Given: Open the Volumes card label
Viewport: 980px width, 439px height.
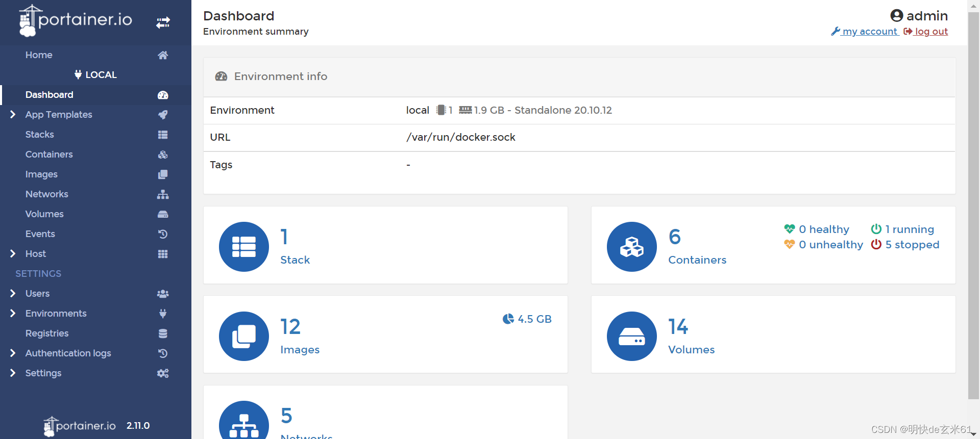Looking at the screenshot, I should pos(692,350).
